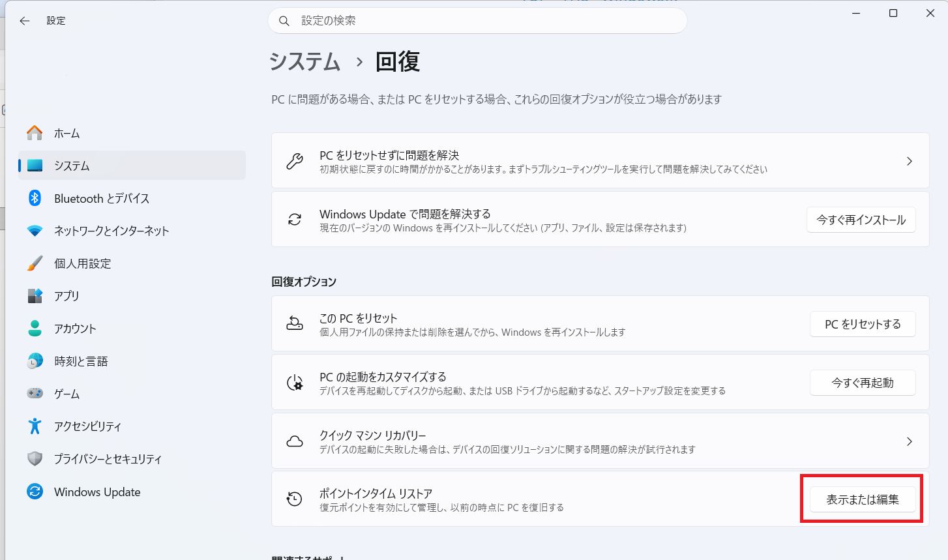
Task: Click the back arrow in Settings header
Action: tap(25, 21)
